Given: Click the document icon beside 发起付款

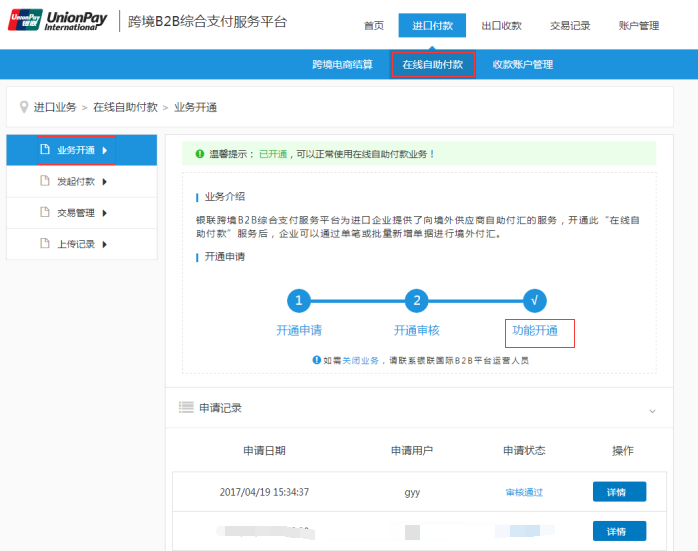Looking at the screenshot, I should (x=45, y=182).
